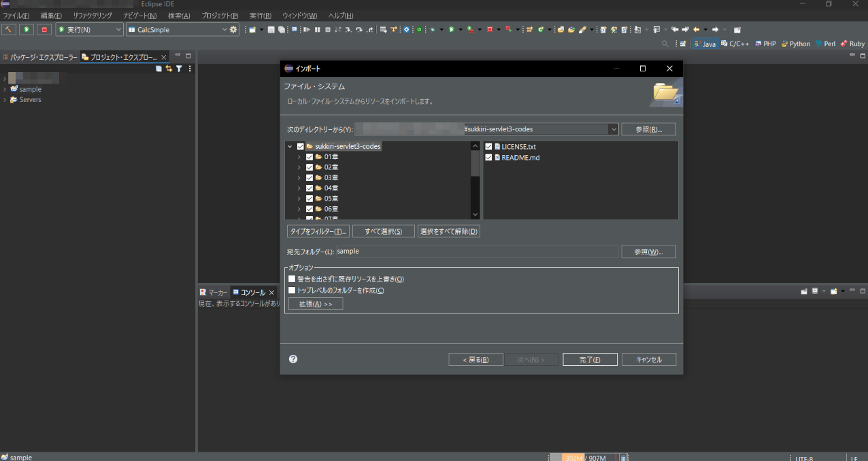This screenshot has width=868, height=461.
Task: Switch to the Python perspective
Action: point(796,44)
